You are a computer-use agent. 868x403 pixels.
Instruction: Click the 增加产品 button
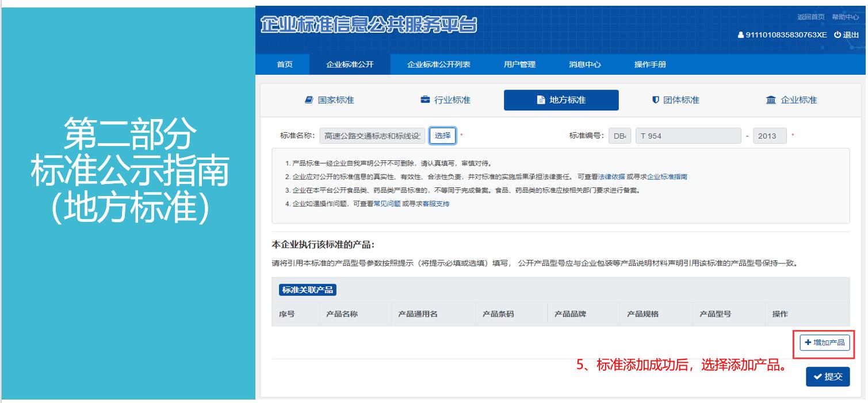coord(825,343)
